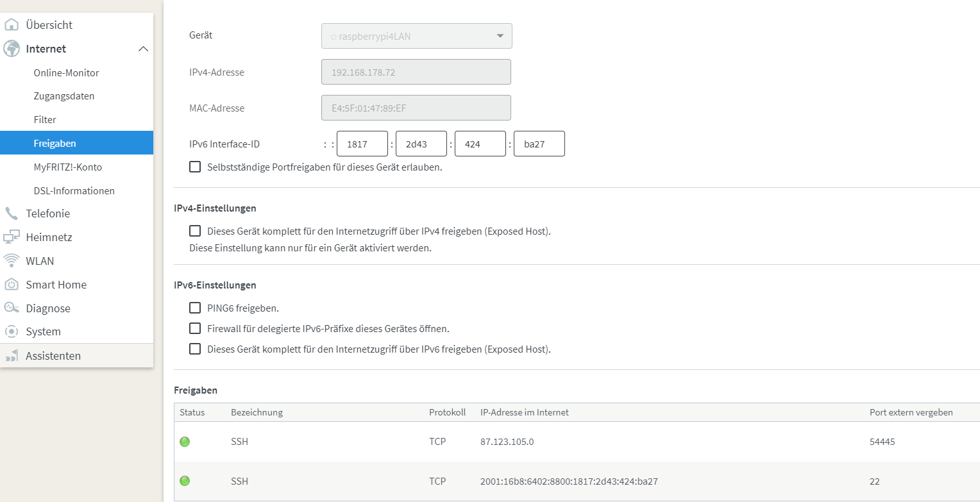Click the System gear icon
The width and height of the screenshot is (980, 502).
click(x=12, y=331)
